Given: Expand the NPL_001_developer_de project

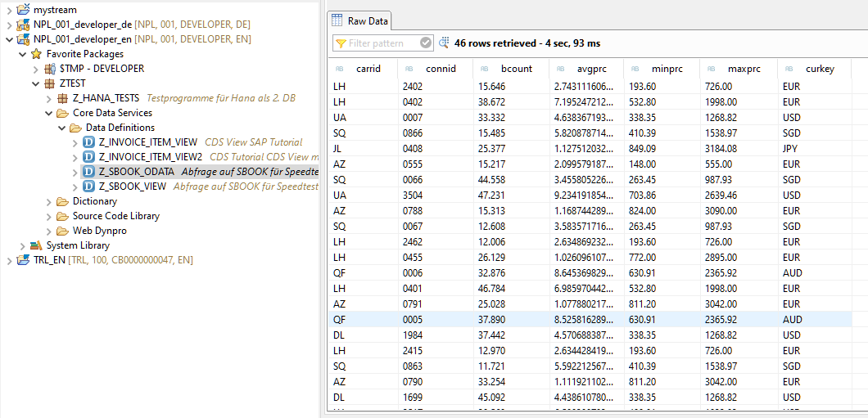Looking at the screenshot, I should click(9, 25).
